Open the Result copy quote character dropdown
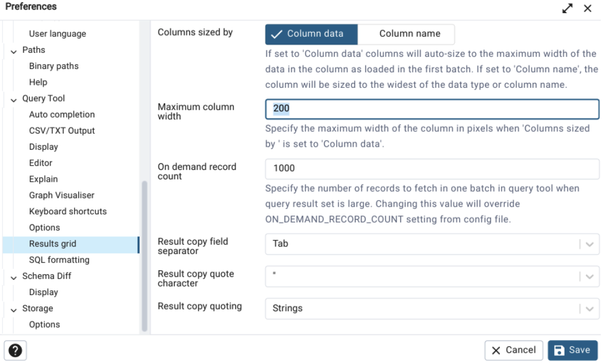The image size is (602, 364). [x=590, y=277]
